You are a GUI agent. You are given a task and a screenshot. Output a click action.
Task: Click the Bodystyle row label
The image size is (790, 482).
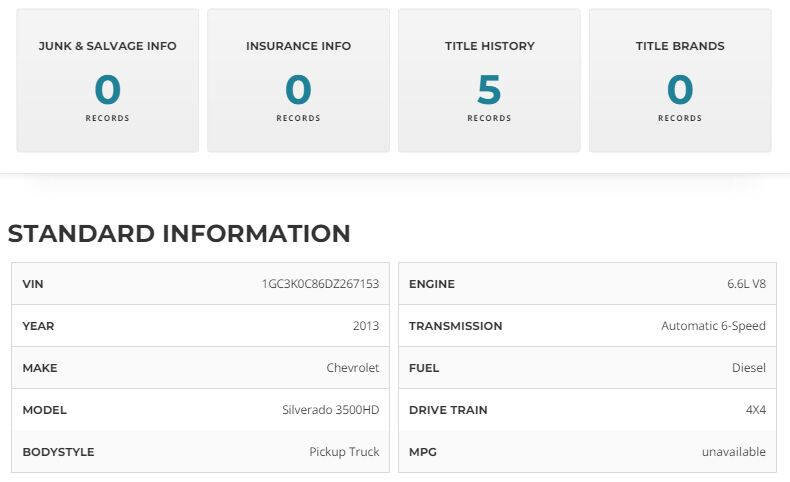point(58,452)
